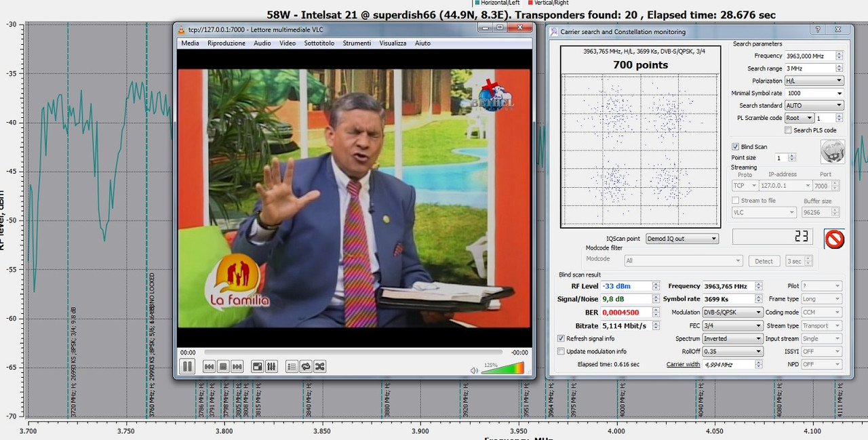Image resolution: width=868 pixels, height=440 pixels.
Task: Open the FEC 3/4 dropdown
Action: [732, 325]
